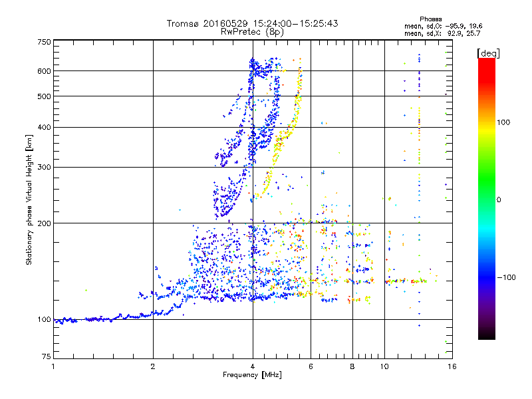
Task: Click the x-axis tick label '16'
Action: (x=452, y=366)
